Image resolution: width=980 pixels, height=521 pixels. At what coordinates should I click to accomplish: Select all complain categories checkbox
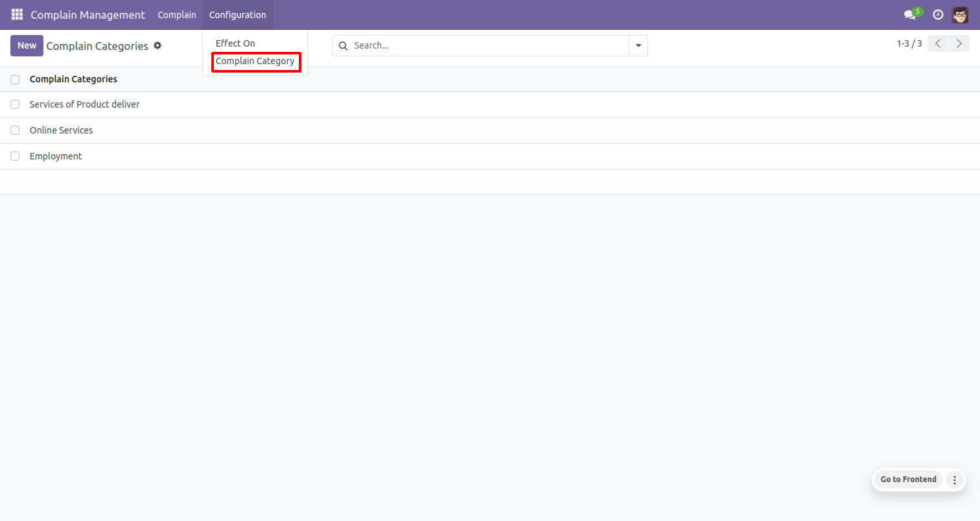[15, 80]
